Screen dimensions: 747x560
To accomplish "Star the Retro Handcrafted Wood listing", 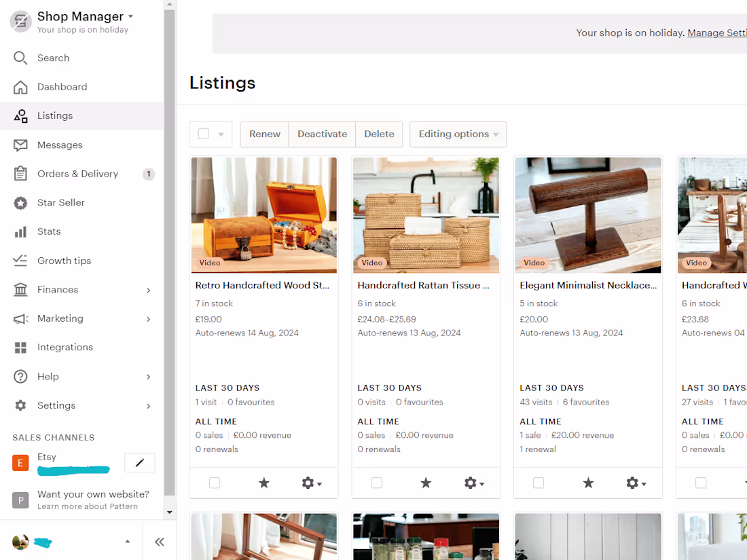I will (x=263, y=483).
